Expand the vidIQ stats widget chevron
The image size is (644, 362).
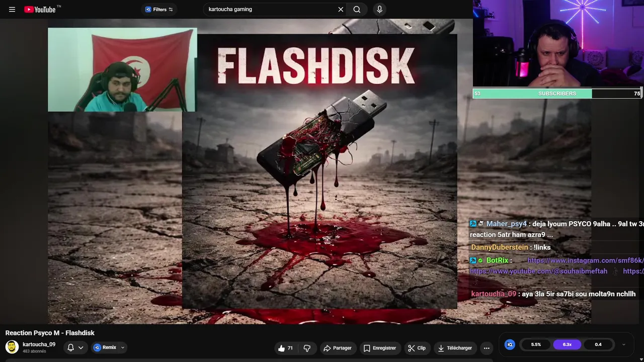(x=624, y=344)
